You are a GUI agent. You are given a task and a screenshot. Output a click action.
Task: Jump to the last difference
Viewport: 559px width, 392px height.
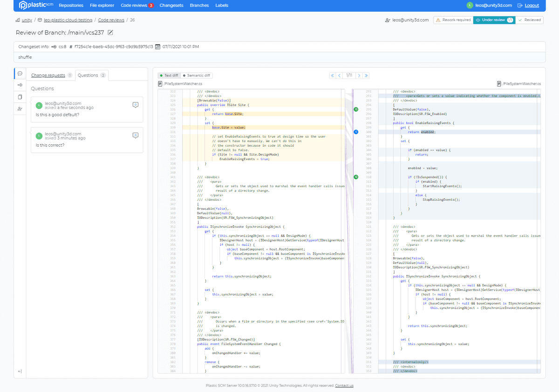[x=366, y=75]
